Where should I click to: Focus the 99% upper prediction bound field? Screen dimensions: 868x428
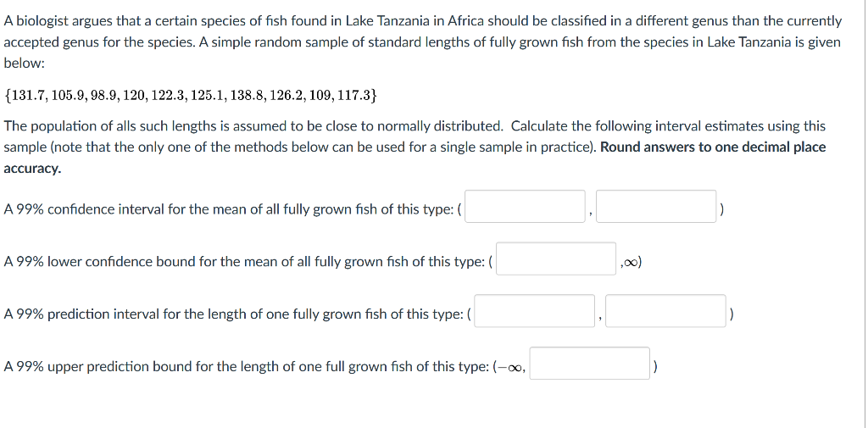[x=590, y=364]
